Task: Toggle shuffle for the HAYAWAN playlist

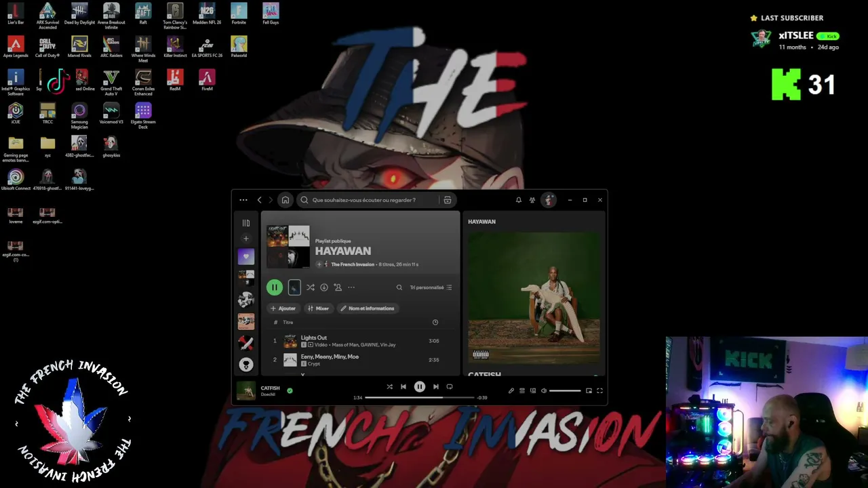Action: click(311, 287)
